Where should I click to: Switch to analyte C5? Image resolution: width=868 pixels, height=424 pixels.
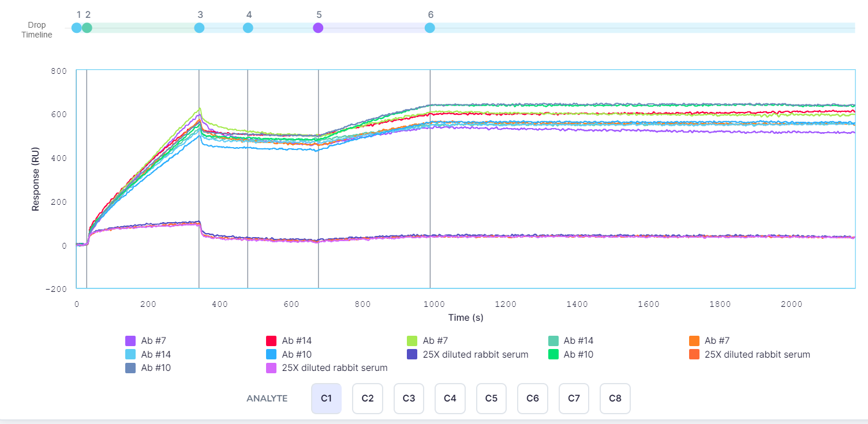coord(491,399)
